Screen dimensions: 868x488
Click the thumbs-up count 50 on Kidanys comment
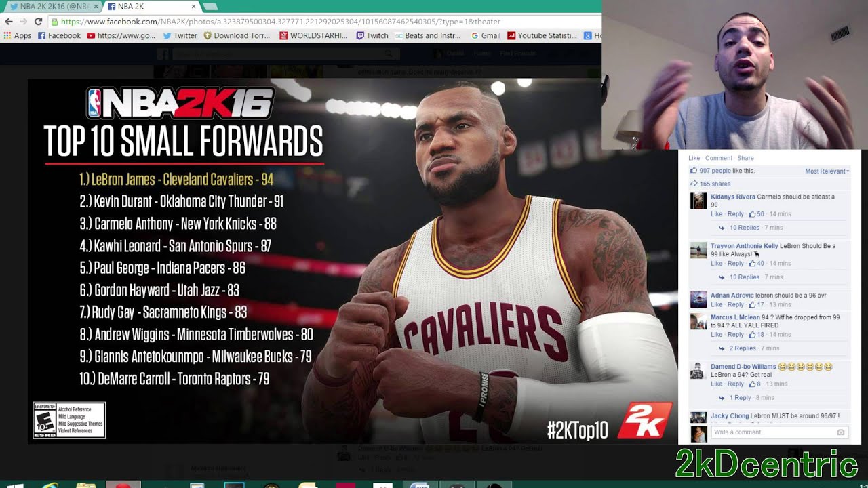(757, 214)
